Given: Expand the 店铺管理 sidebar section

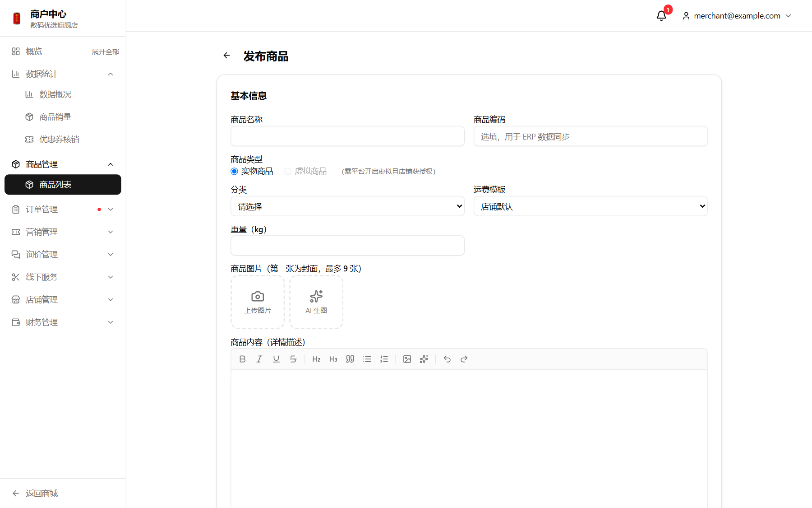Looking at the screenshot, I should pyautogui.click(x=63, y=300).
